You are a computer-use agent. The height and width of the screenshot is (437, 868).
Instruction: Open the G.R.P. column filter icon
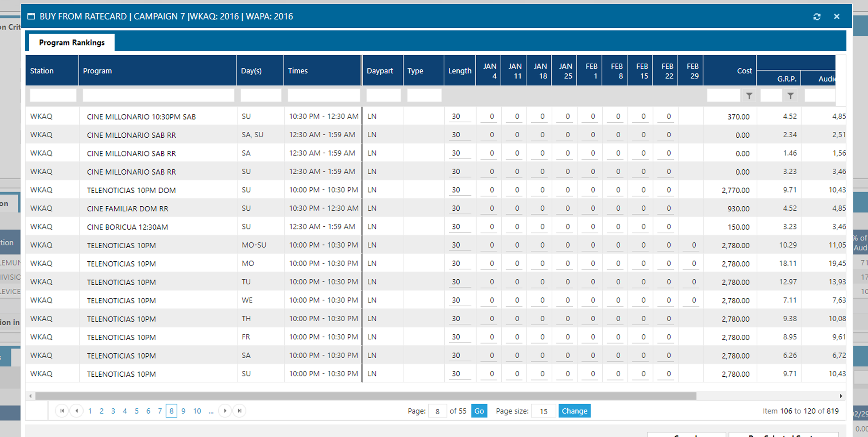[x=791, y=96]
